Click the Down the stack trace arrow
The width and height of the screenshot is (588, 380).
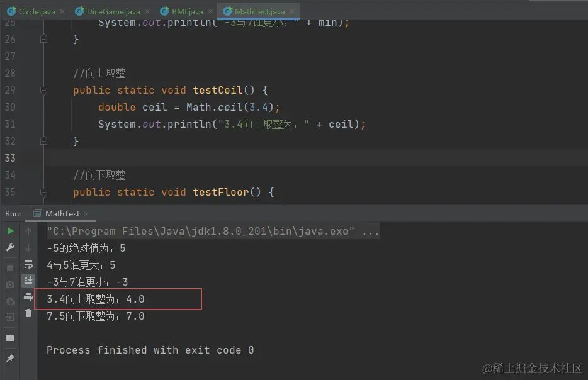[28, 248]
